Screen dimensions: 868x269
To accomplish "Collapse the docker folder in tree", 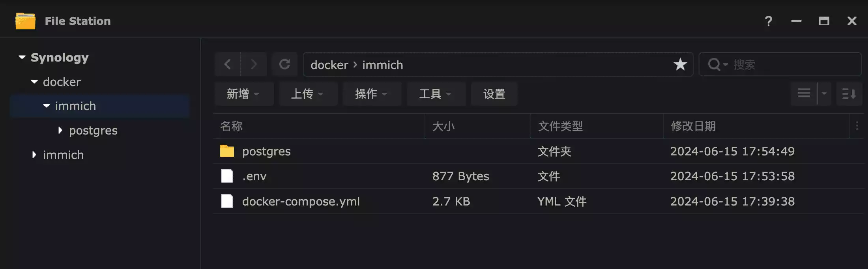I will pos(34,82).
